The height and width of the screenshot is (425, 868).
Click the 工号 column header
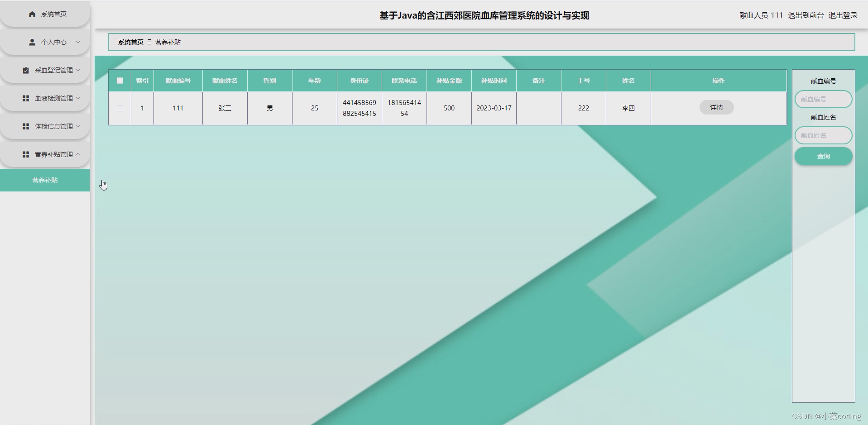(584, 81)
